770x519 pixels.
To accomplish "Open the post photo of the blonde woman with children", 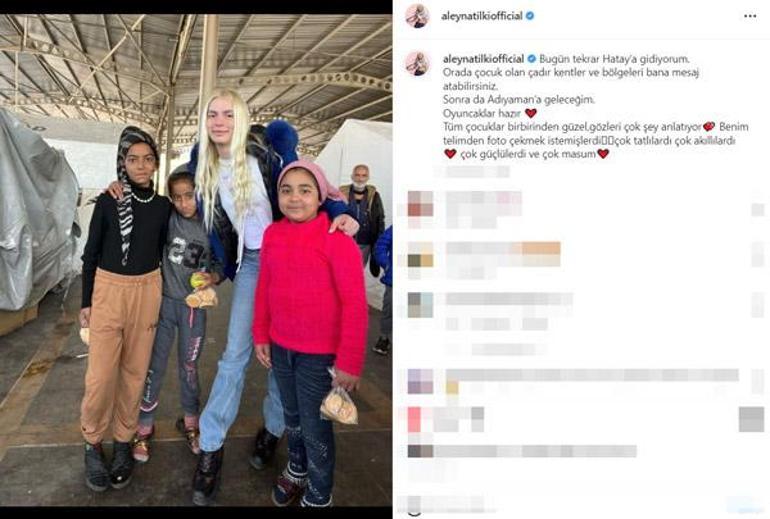I will [196, 260].
